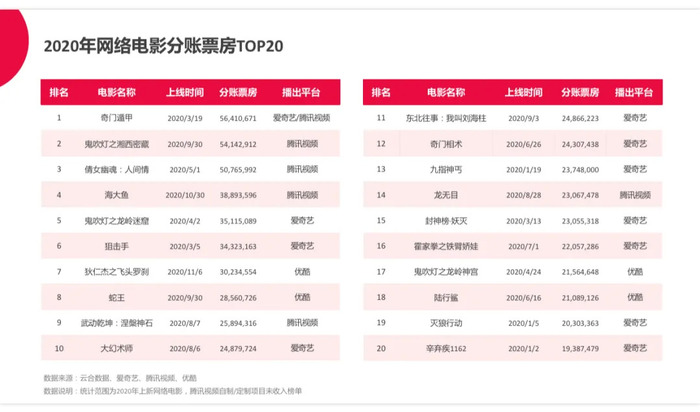Select the 上线时间 header in right table

pyautogui.click(x=524, y=92)
